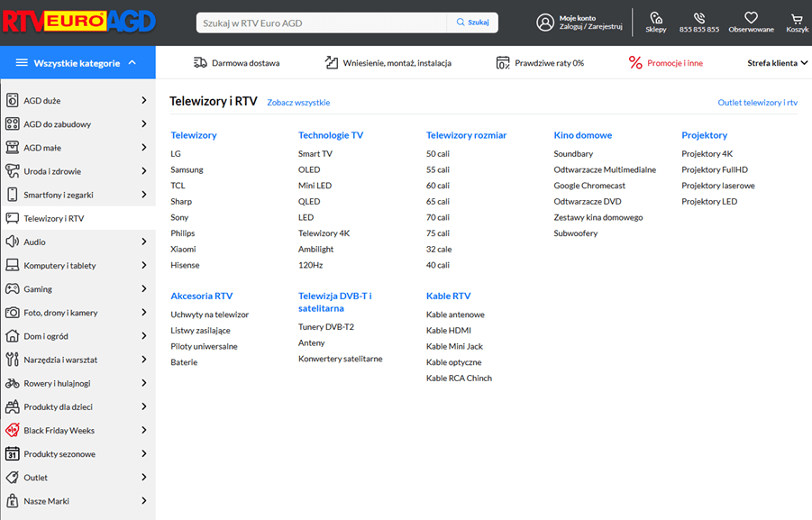Click the Prawdziwe raty 0% icon
Viewport: 812px width, 520px height.
tap(503, 63)
